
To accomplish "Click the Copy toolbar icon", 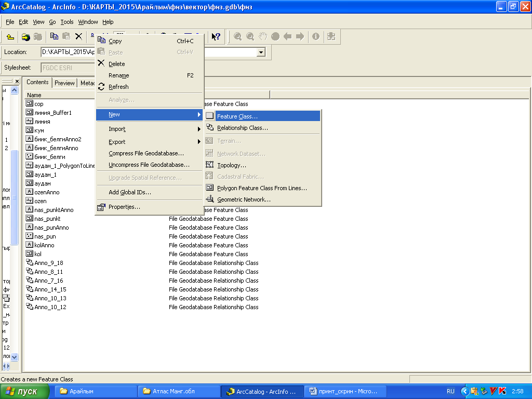I will [54, 36].
